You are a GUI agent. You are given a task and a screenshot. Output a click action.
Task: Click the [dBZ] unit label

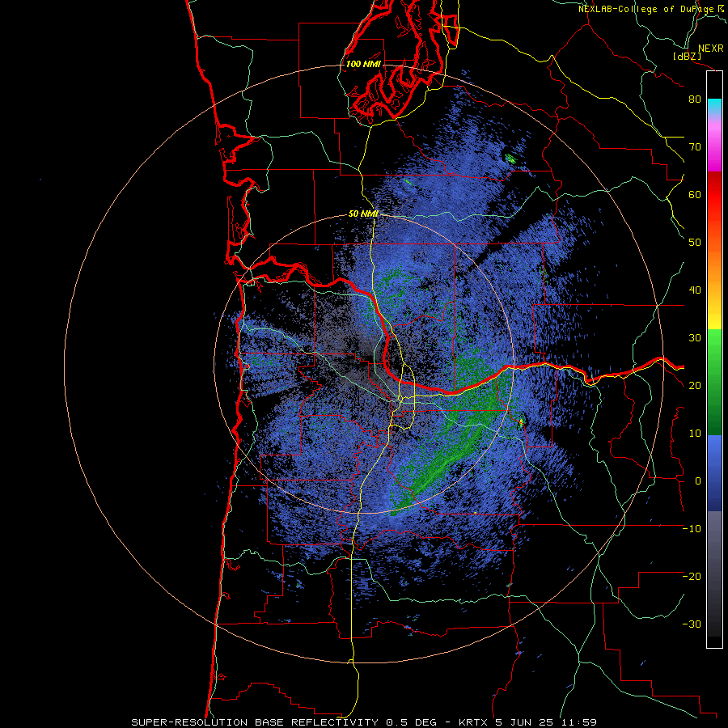tap(687, 56)
